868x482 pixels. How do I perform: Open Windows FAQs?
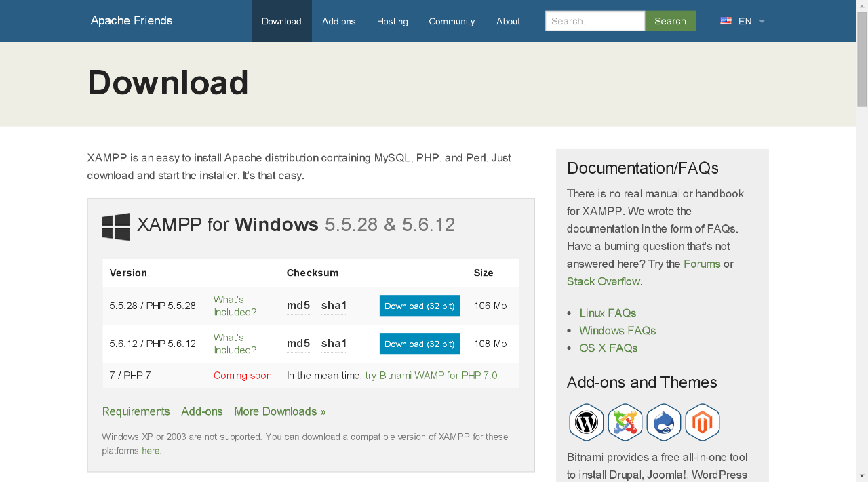[x=618, y=331]
